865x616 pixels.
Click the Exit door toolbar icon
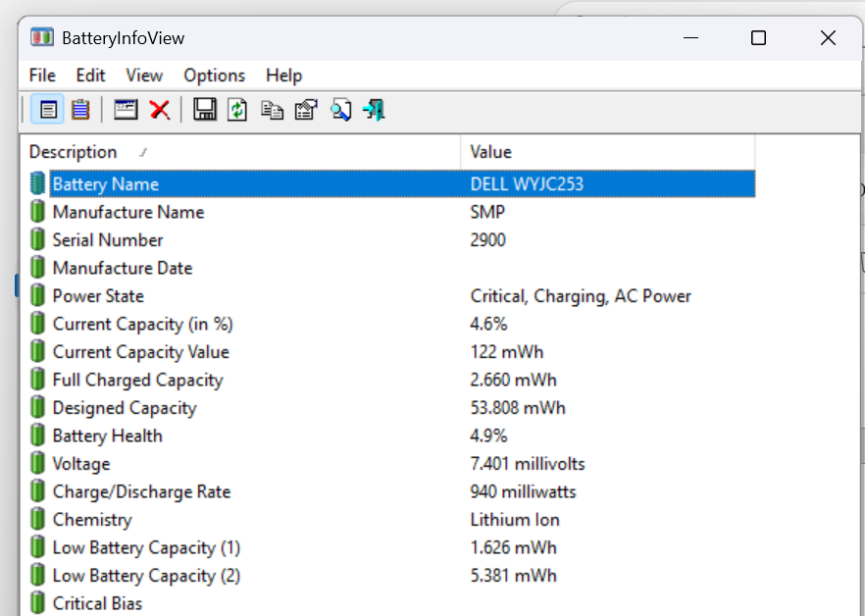click(374, 109)
